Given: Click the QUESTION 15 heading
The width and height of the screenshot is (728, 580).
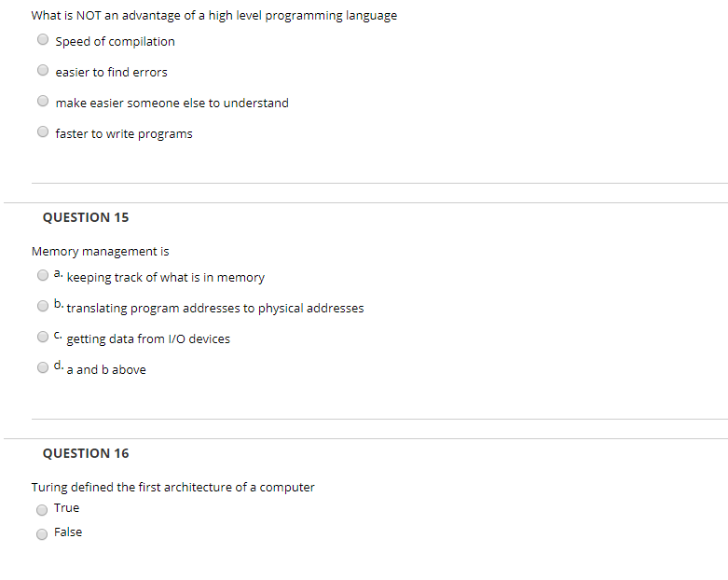Looking at the screenshot, I should [x=86, y=217].
